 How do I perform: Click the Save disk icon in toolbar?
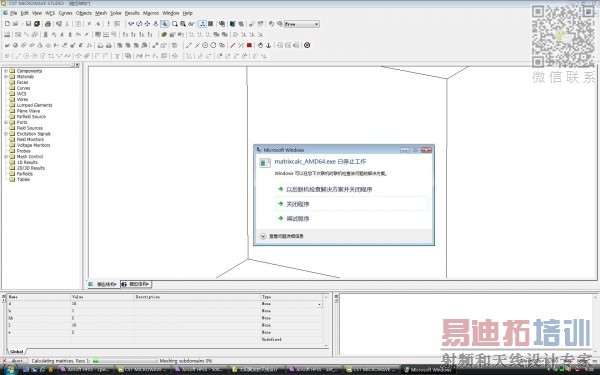click(x=28, y=24)
